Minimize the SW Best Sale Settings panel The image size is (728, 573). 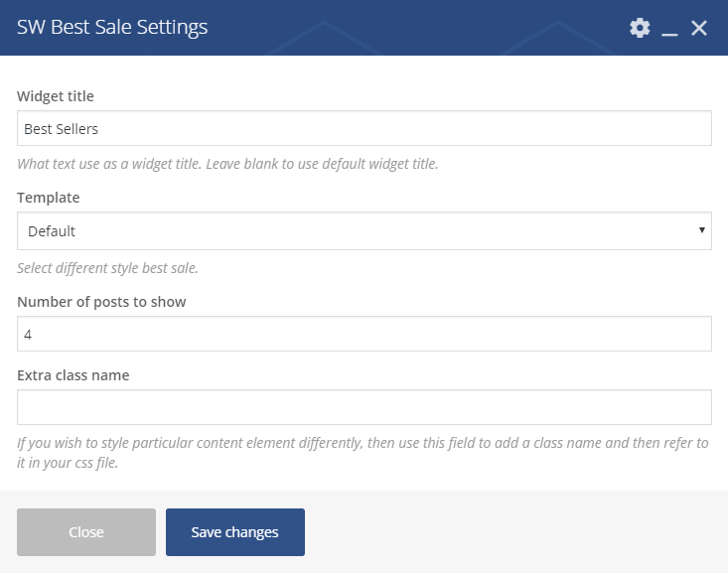[669, 29]
